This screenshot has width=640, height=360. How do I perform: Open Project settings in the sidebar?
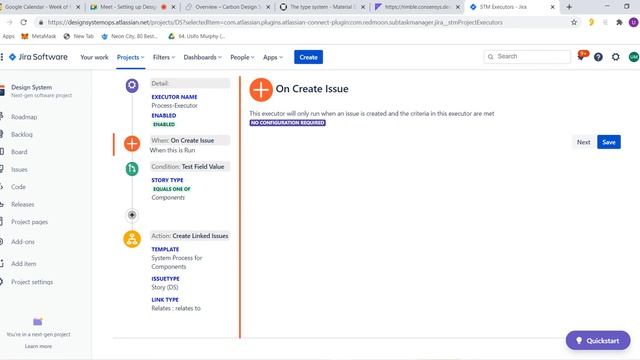click(x=32, y=282)
